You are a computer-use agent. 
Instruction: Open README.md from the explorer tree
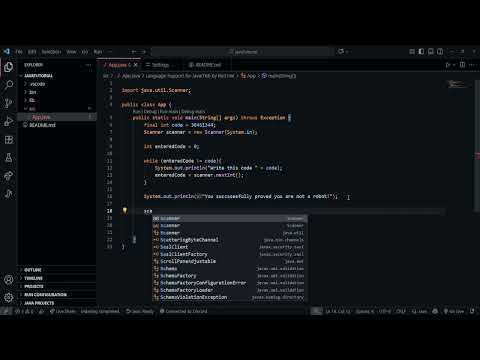click(x=57, y=125)
